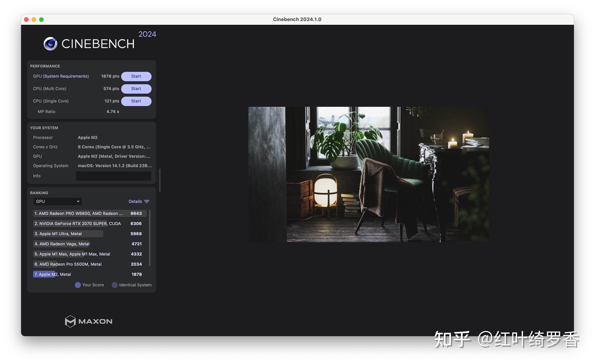Click the Details sort control
This screenshot has height=364, width=595.
pyautogui.click(x=135, y=201)
